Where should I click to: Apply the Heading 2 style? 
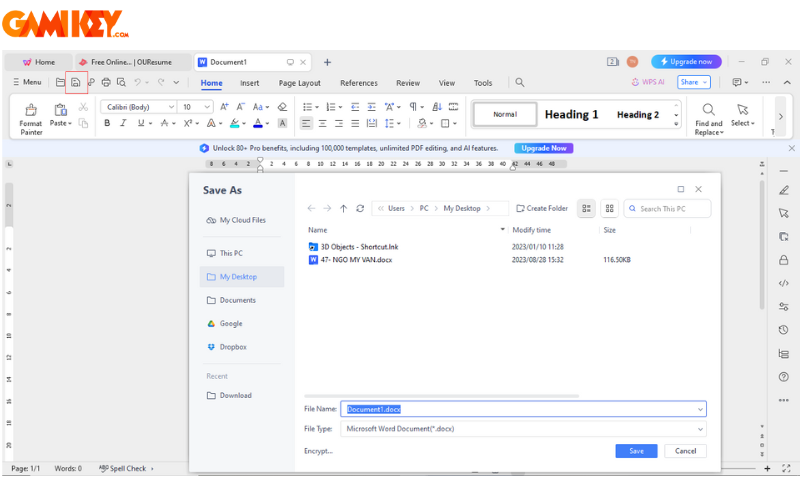pos(638,114)
